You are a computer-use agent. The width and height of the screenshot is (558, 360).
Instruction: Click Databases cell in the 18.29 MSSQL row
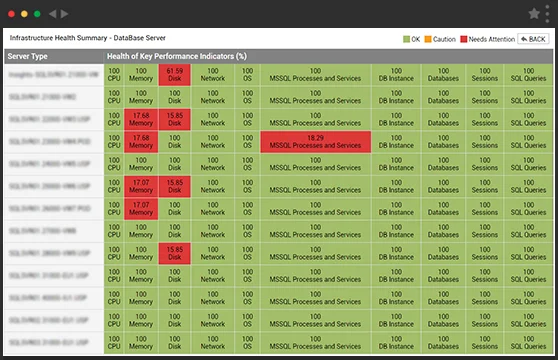tap(443, 142)
